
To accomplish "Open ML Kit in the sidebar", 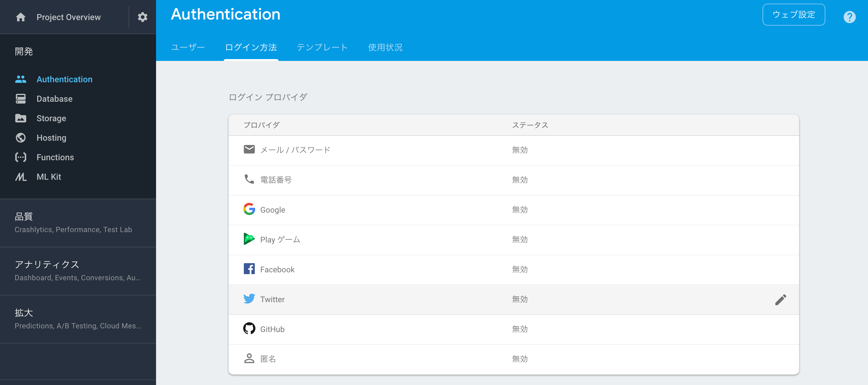I will tap(48, 177).
